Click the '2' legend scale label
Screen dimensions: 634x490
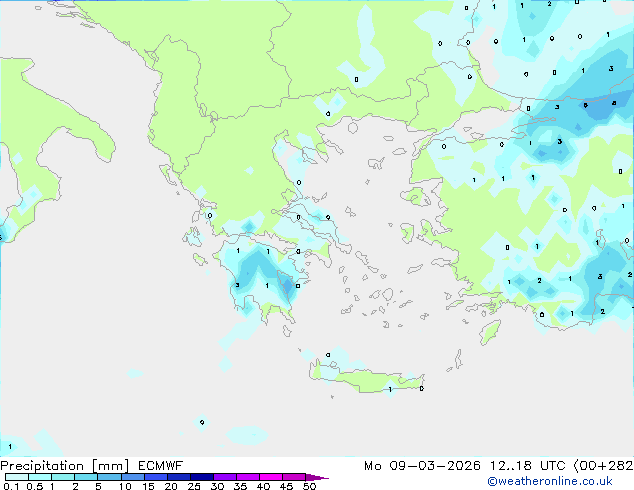pos(75,486)
